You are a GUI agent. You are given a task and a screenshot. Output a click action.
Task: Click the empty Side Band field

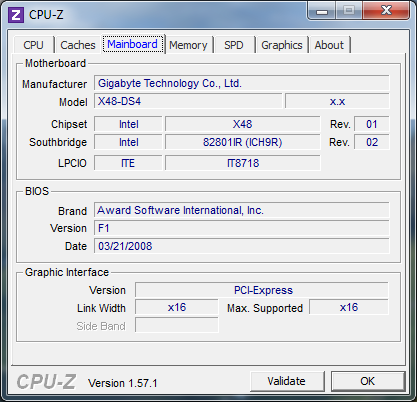[177, 325]
